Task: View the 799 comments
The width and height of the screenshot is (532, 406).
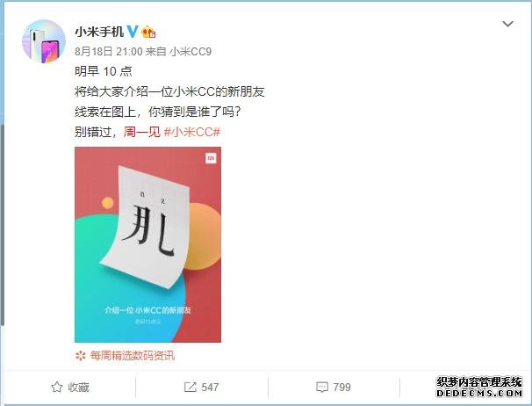Action: tap(342, 388)
